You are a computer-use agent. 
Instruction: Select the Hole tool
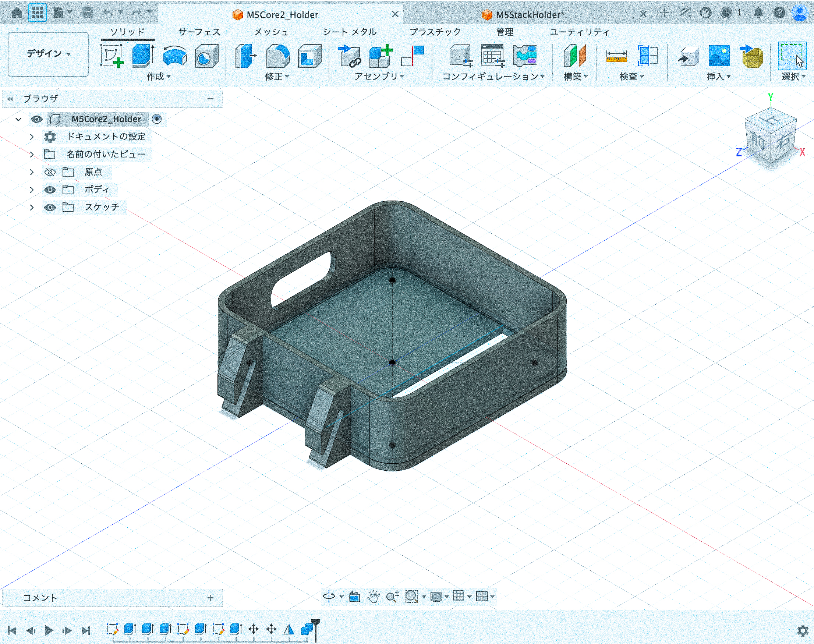point(206,56)
